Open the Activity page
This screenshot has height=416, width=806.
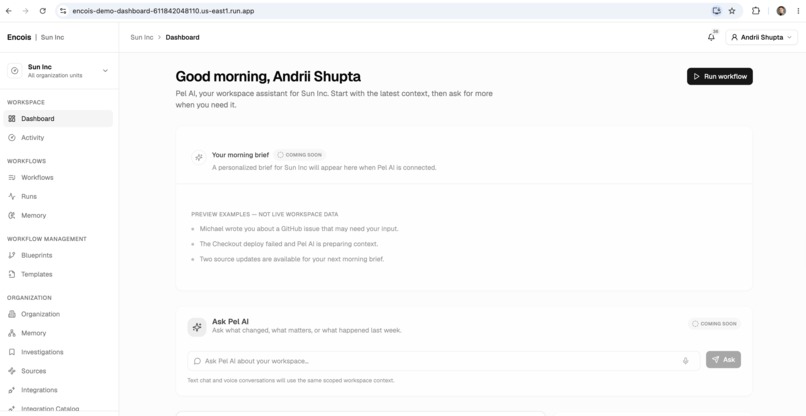58,137
